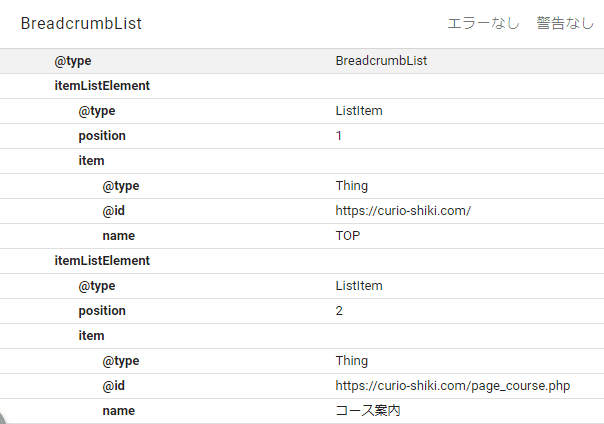Click the BreadcrumbList heading title

pyautogui.click(x=81, y=23)
